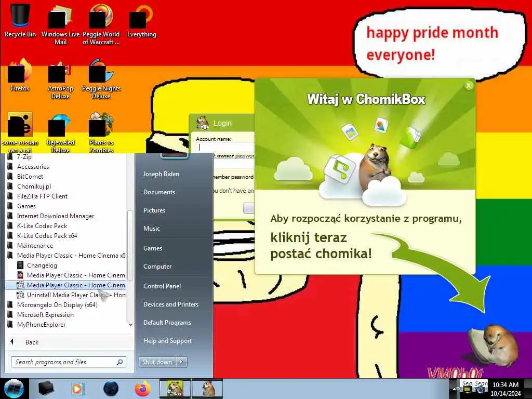Open Firefox from the taskbar
This screenshot has height=399, width=532.
143,389
